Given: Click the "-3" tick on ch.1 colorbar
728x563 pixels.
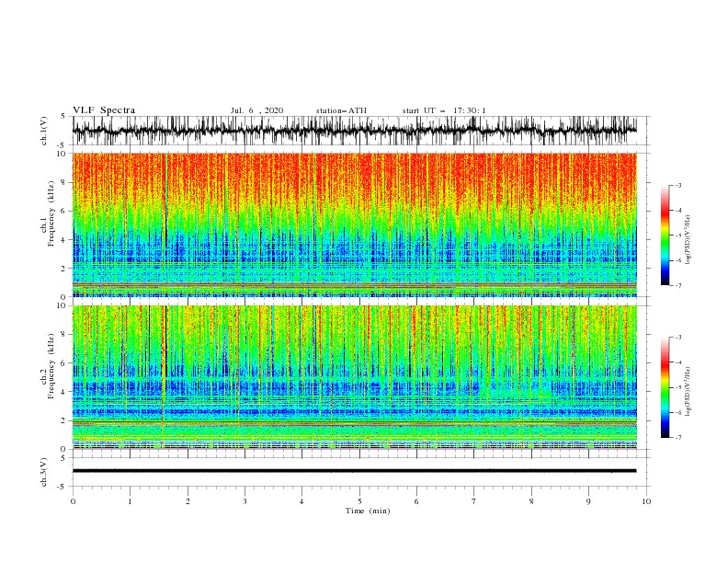Looking at the screenshot, I should pos(677,185).
